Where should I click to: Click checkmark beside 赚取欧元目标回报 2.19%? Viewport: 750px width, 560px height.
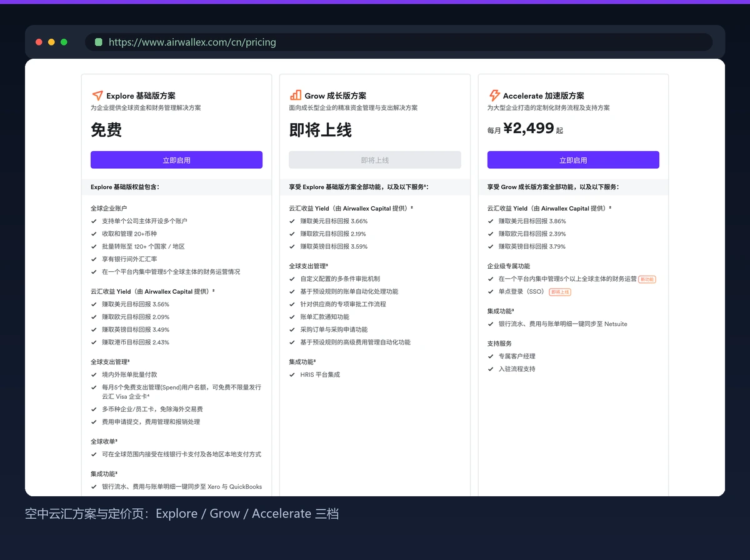[292, 234]
